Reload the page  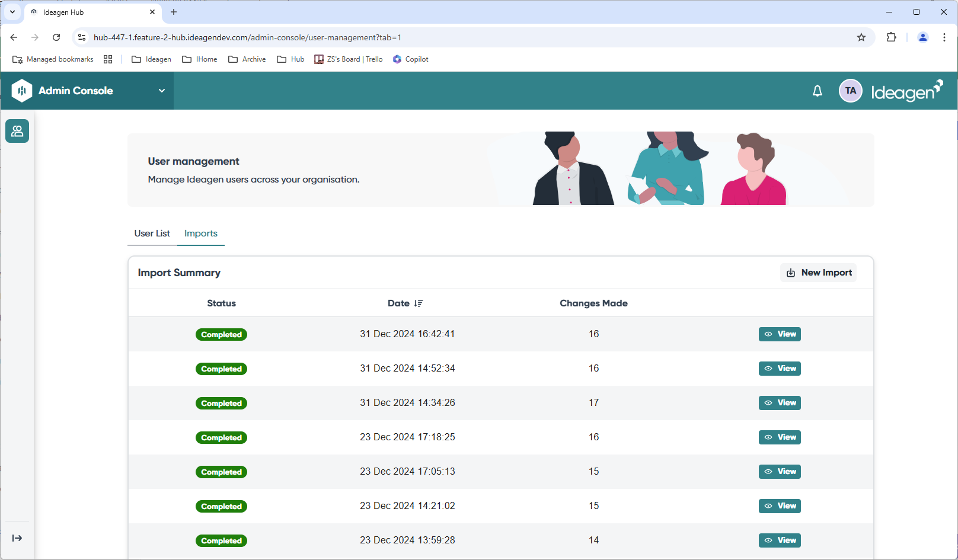[x=56, y=37]
